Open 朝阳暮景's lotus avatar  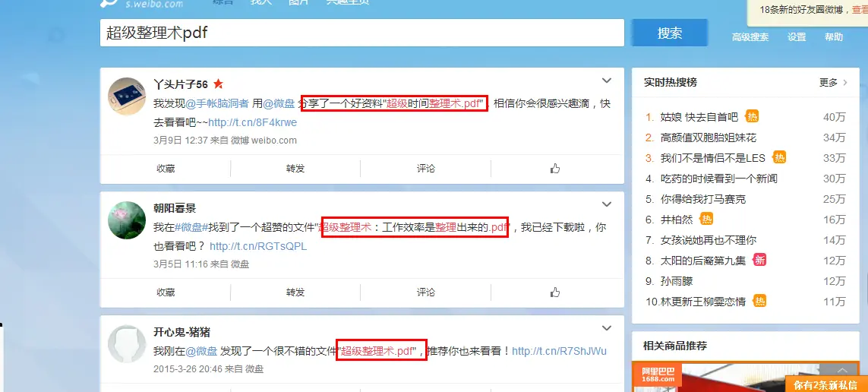(x=127, y=220)
